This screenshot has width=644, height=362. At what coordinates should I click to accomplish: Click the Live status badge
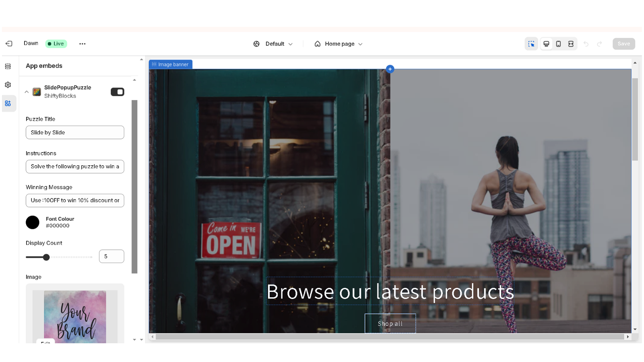[x=56, y=43]
